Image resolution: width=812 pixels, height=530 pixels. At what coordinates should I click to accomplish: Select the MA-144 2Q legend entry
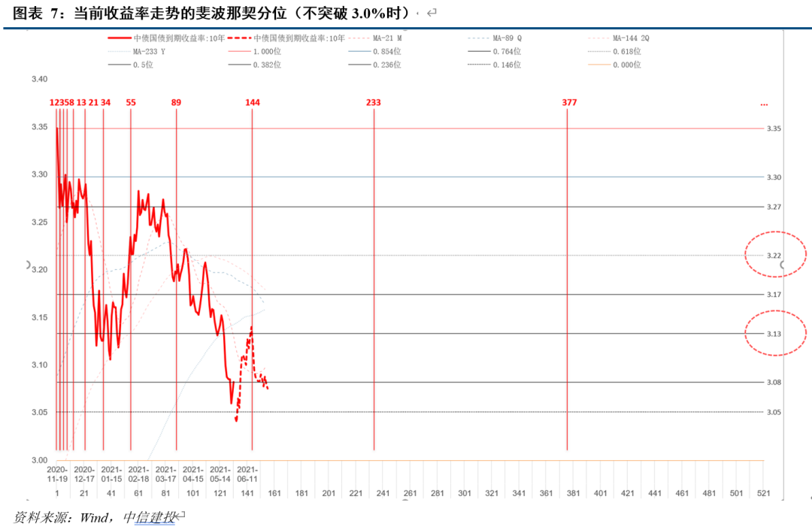coord(618,38)
